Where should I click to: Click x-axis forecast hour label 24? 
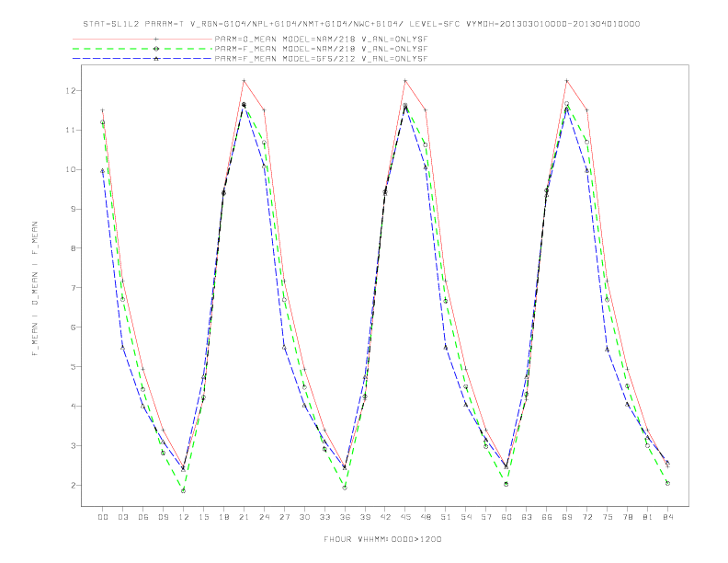coord(264,517)
